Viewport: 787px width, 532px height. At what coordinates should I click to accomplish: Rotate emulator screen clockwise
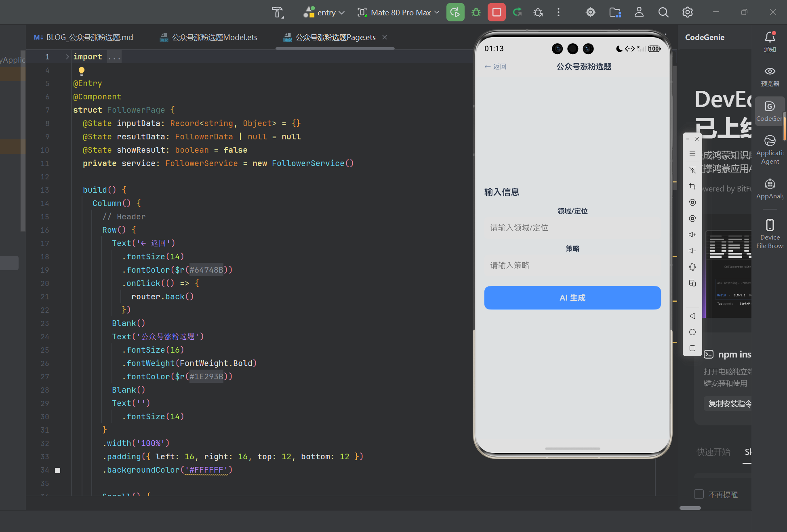point(692,219)
